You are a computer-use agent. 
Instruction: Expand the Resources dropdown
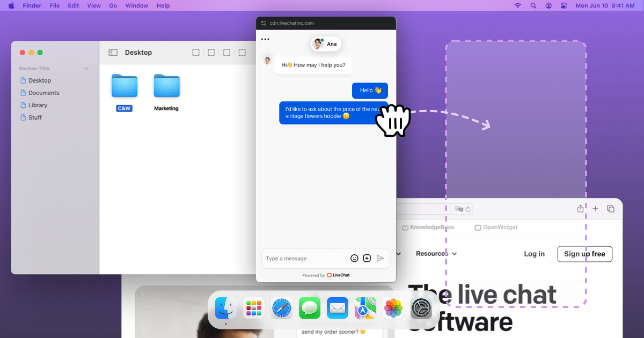tap(436, 254)
